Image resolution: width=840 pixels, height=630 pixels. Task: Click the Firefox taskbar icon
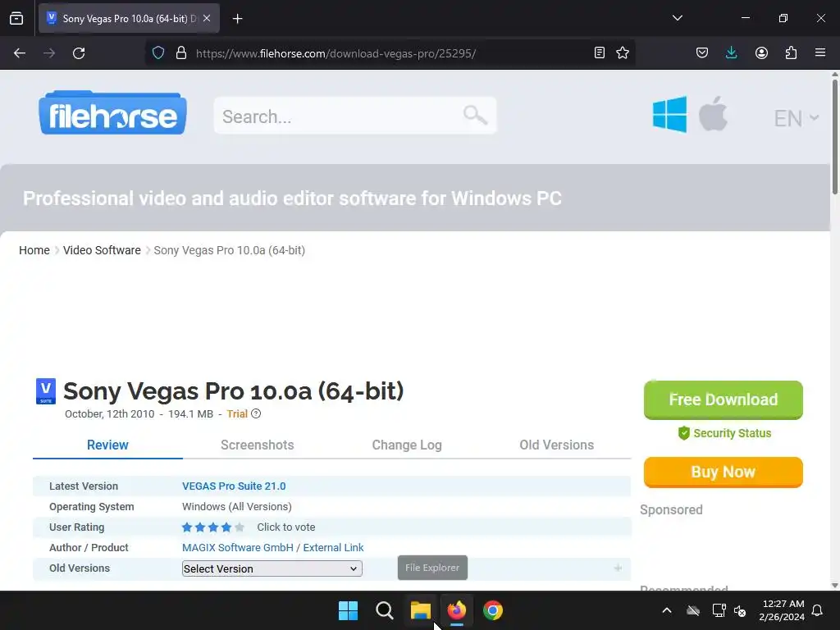point(456,610)
